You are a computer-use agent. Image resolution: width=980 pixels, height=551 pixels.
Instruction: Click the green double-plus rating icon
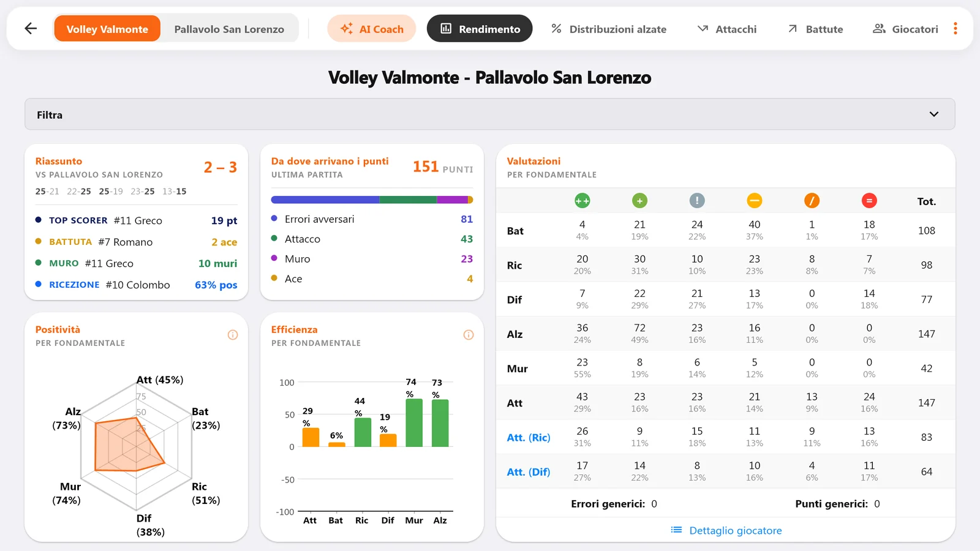[x=582, y=201]
